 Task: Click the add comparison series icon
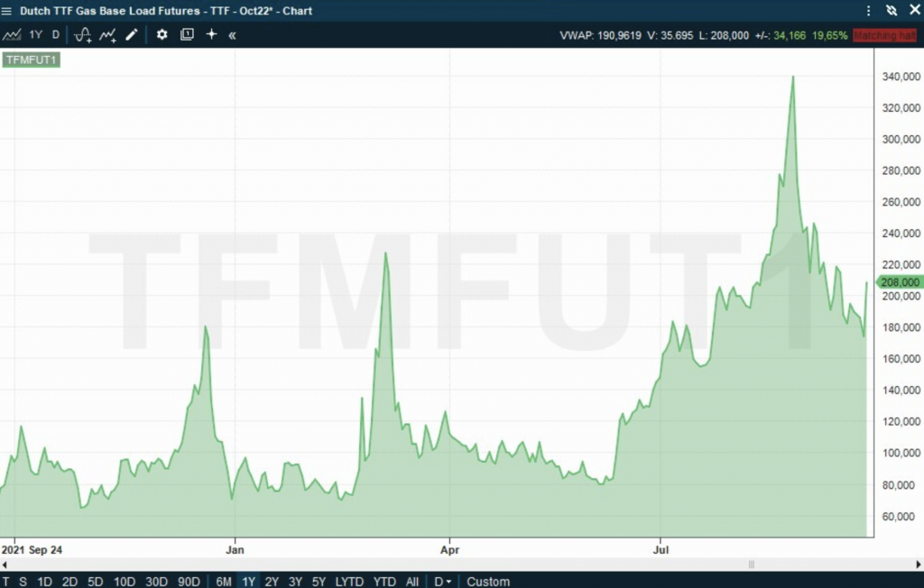pyautogui.click(x=107, y=34)
